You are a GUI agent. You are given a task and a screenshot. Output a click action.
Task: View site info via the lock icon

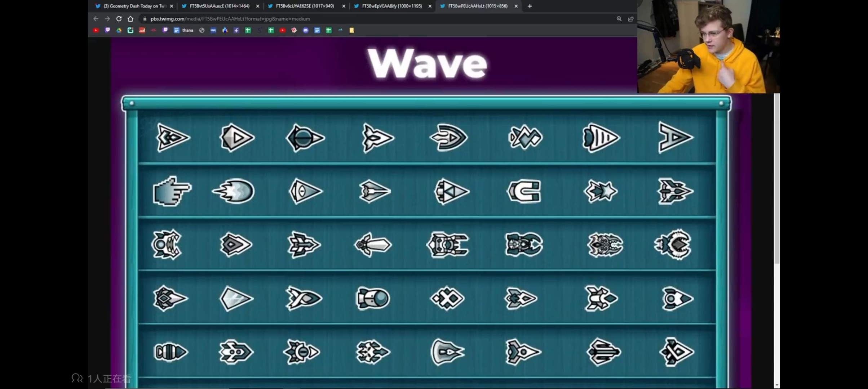pyautogui.click(x=145, y=19)
